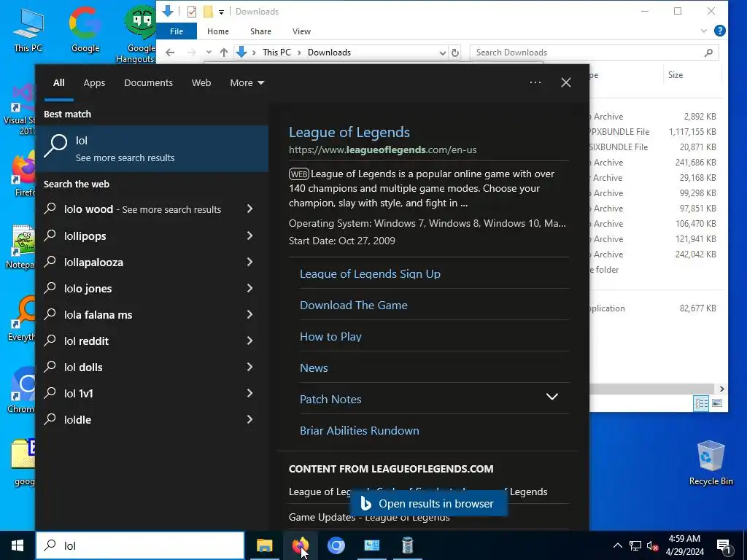This screenshot has width=747, height=560.
Task: Select the All search tab
Action: 58,83
